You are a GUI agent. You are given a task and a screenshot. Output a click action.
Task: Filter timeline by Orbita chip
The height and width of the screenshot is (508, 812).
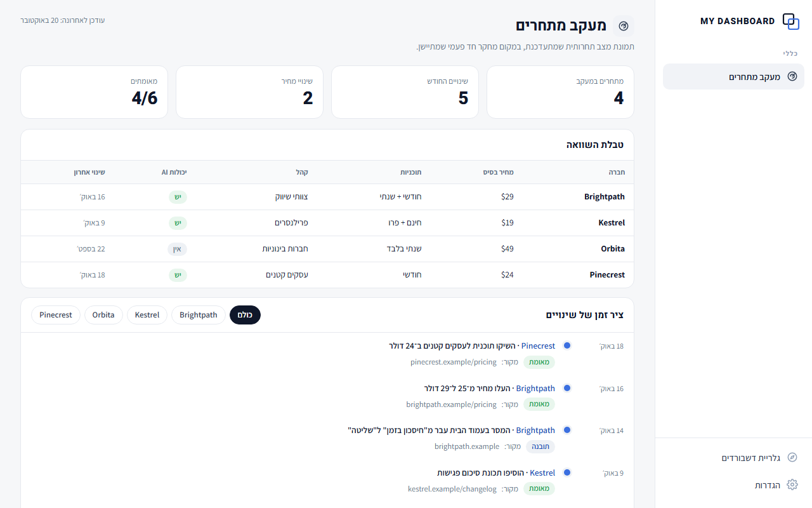tap(103, 315)
